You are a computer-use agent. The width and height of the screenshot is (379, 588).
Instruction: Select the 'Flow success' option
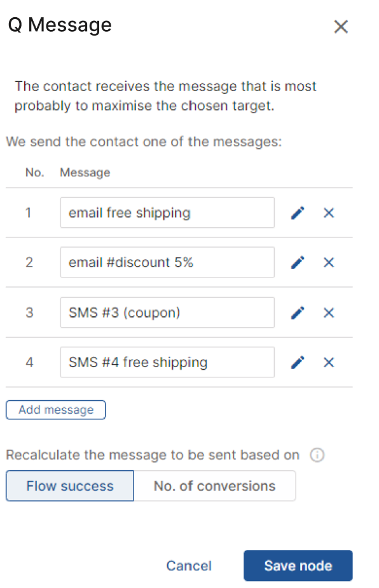[x=70, y=486]
